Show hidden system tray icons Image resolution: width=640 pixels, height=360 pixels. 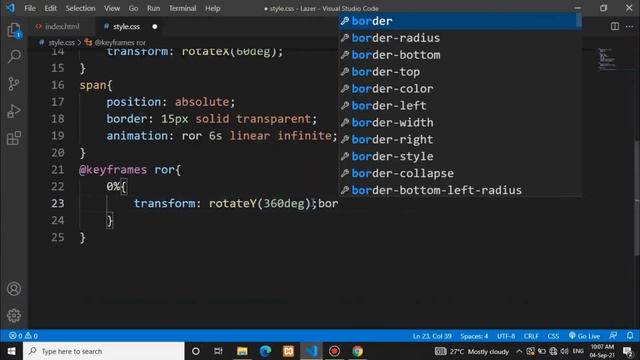[519, 351]
